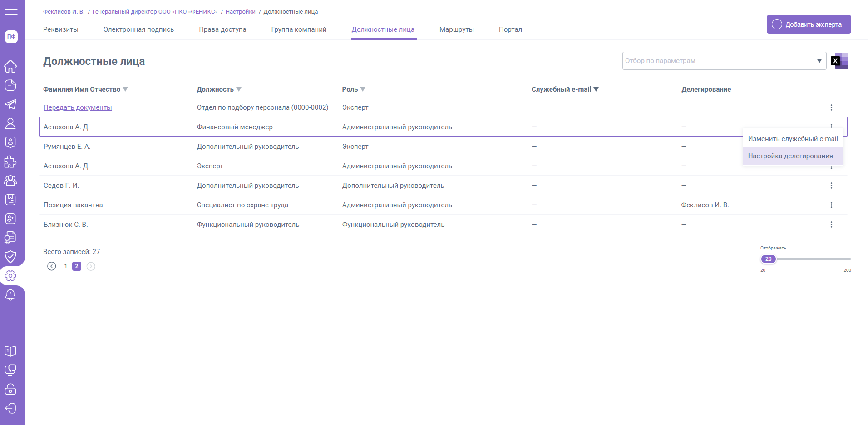Choose Настройка делегирования in context menu

point(793,156)
